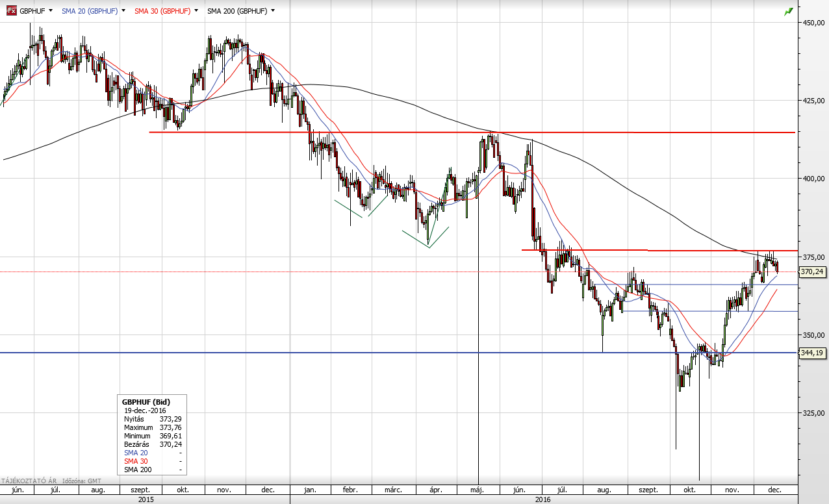Click the 425,00 price axis value

(815, 101)
